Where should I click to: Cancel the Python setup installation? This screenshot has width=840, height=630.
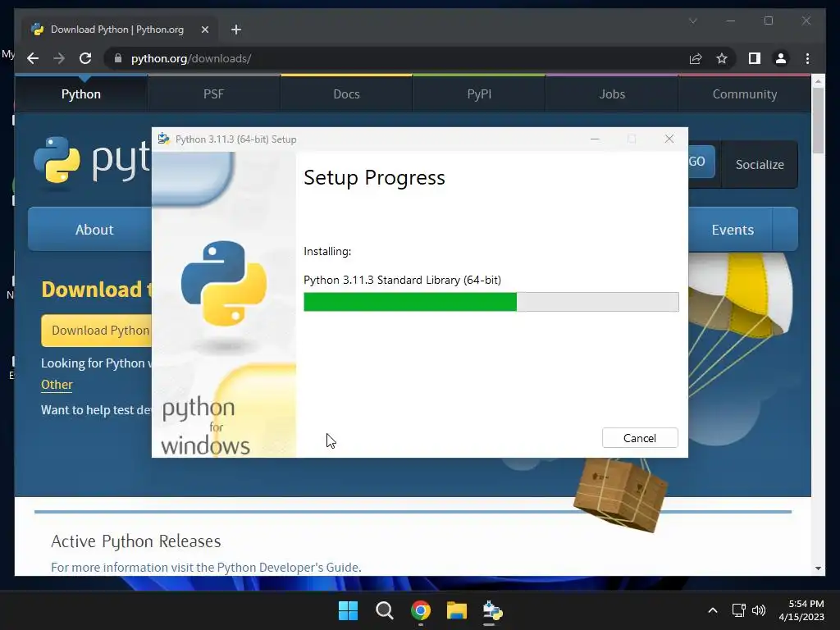(x=640, y=438)
